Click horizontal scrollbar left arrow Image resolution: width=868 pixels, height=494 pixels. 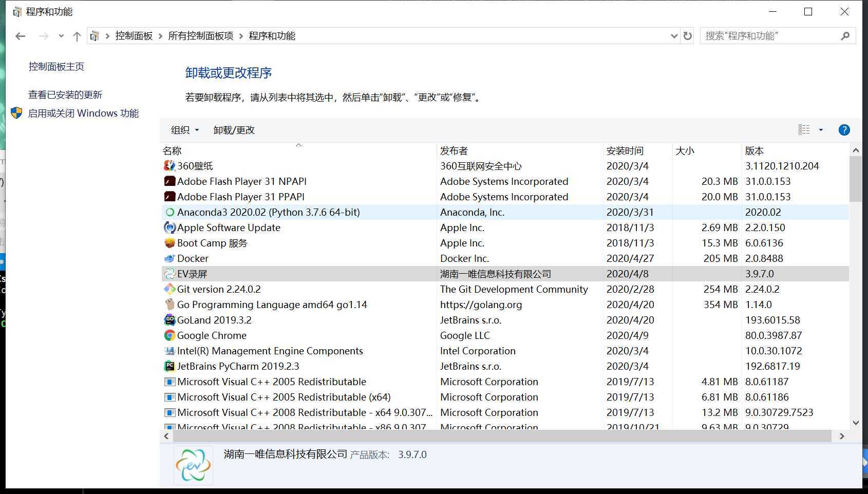point(166,436)
